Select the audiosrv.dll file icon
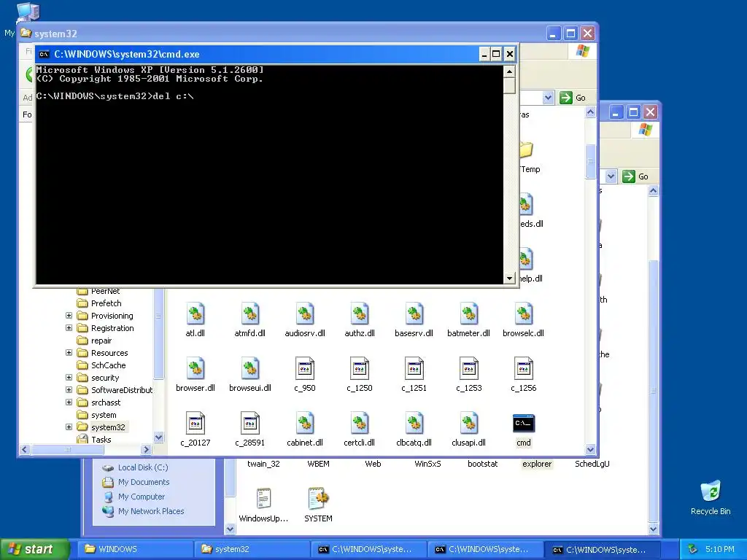Viewport: 747px width, 560px height. click(x=305, y=314)
